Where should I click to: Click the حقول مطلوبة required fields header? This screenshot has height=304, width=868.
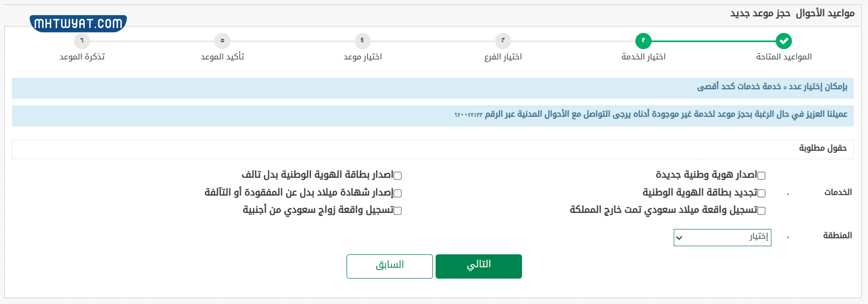coord(822,148)
